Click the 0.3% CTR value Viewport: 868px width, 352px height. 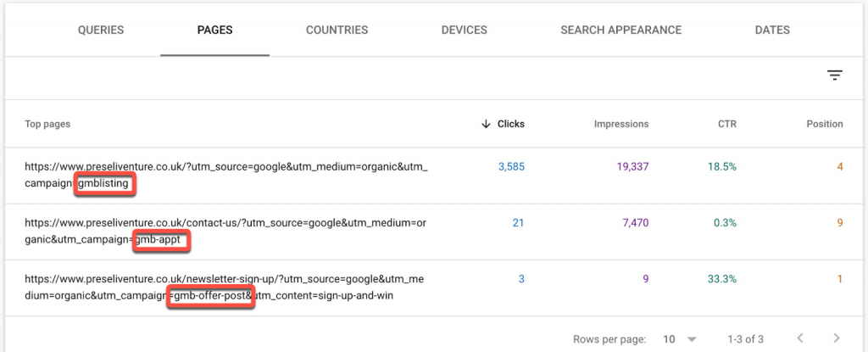coord(726,223)
